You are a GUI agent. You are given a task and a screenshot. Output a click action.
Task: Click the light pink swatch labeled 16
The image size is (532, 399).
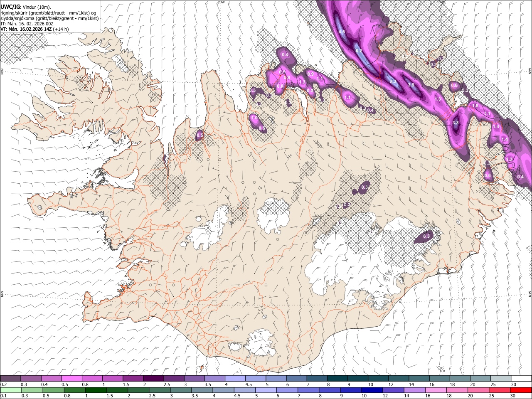436,390
